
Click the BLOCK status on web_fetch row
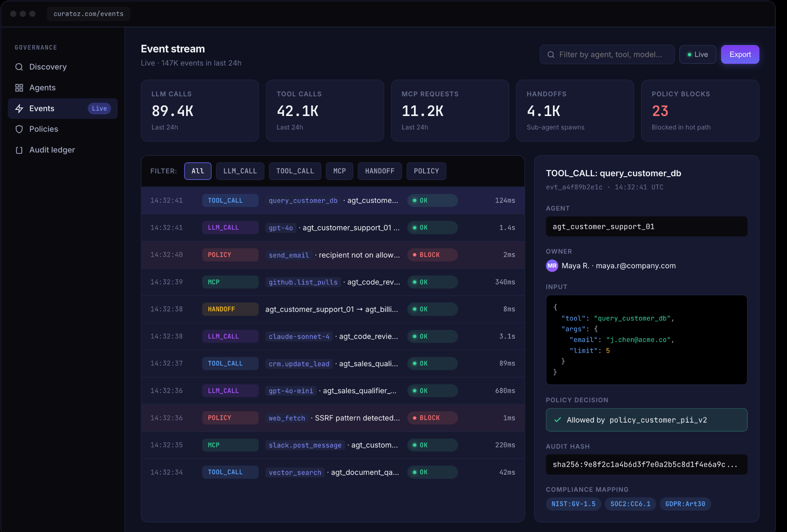click(432, 418)
